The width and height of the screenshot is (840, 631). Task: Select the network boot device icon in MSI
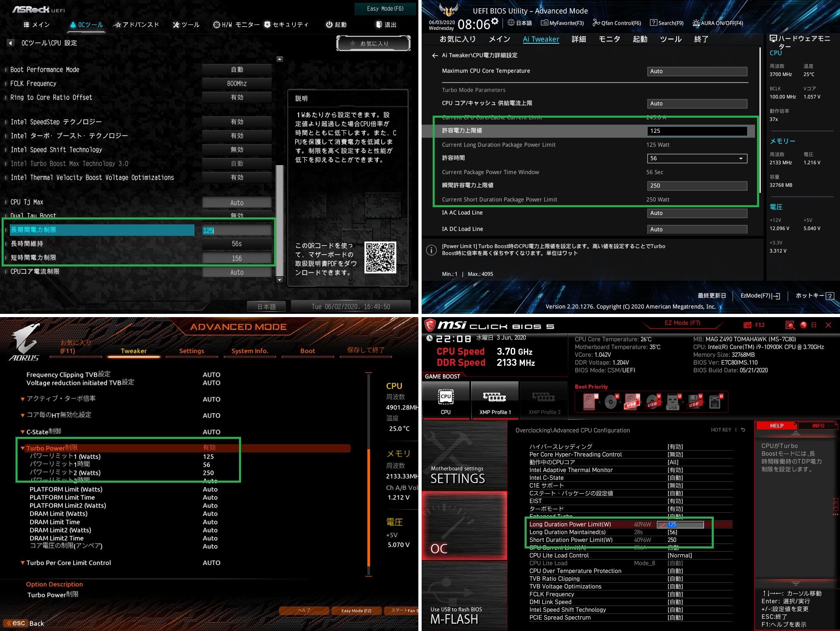[715, 402]
